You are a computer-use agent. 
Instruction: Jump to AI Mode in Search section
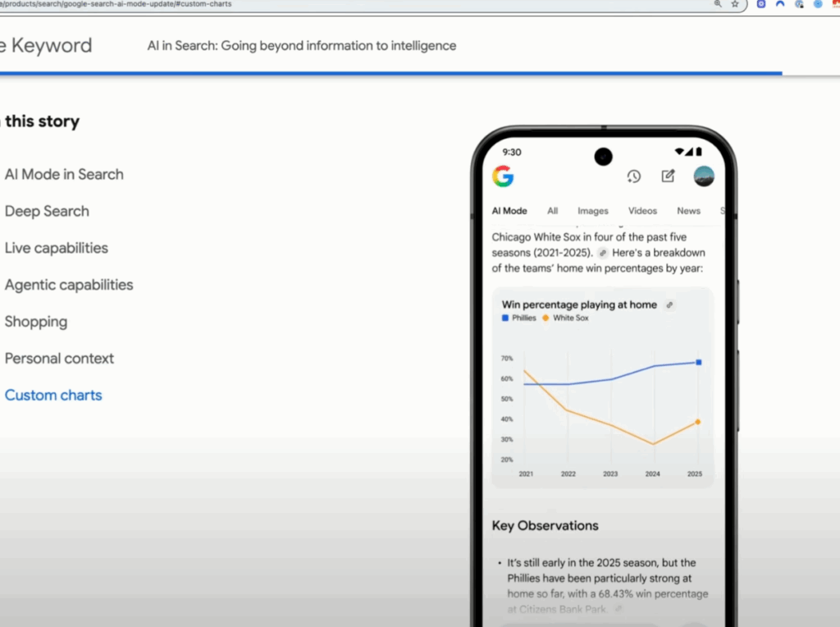point(64,174)
